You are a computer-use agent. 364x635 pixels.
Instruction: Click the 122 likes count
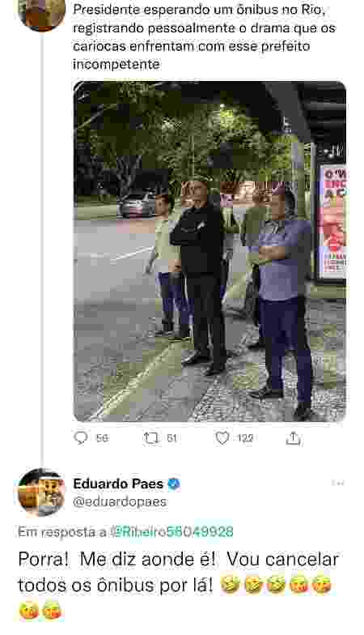(245, 438)
